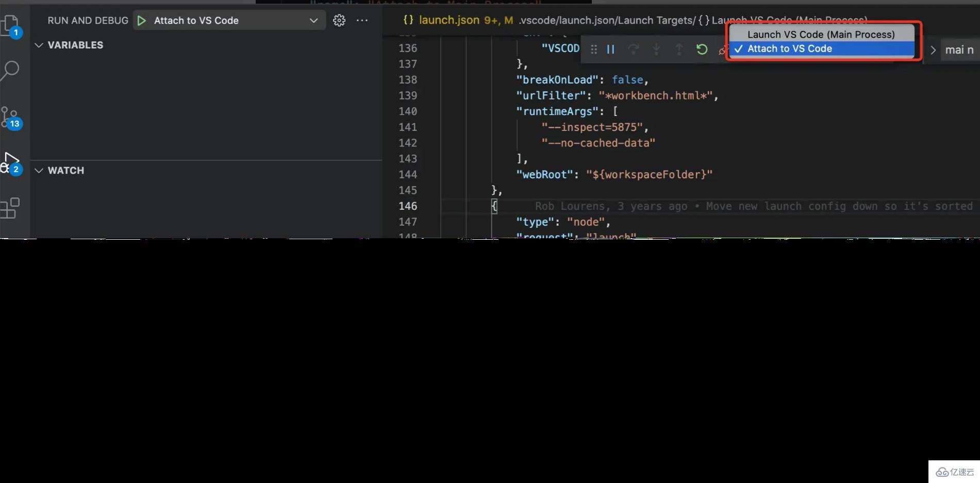980x483 pixels.
Task: Click the braces icon next to launch.json
Action: click(x=408, y=20)
